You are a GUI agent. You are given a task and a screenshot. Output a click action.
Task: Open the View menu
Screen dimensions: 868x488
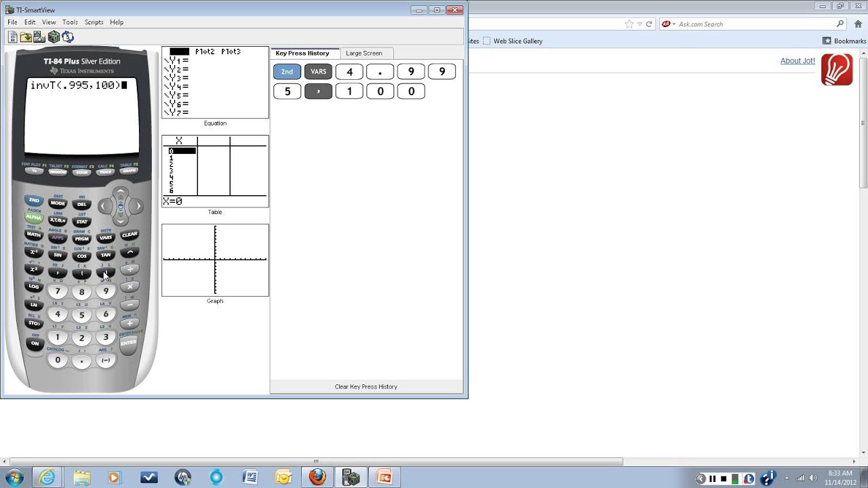[49, 22]
